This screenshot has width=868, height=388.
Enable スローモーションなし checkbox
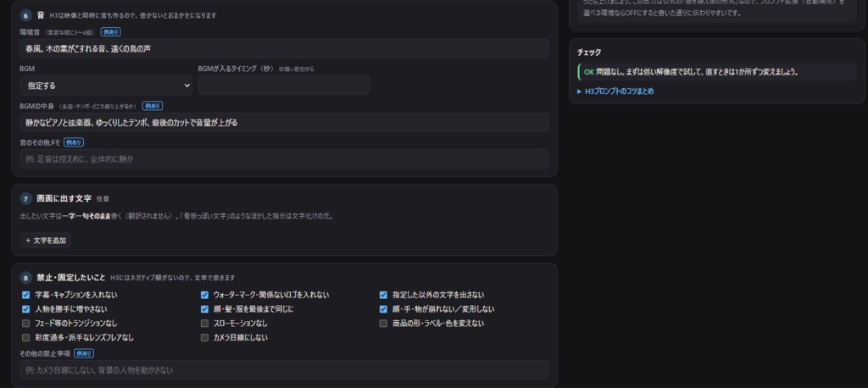point(204,324)
